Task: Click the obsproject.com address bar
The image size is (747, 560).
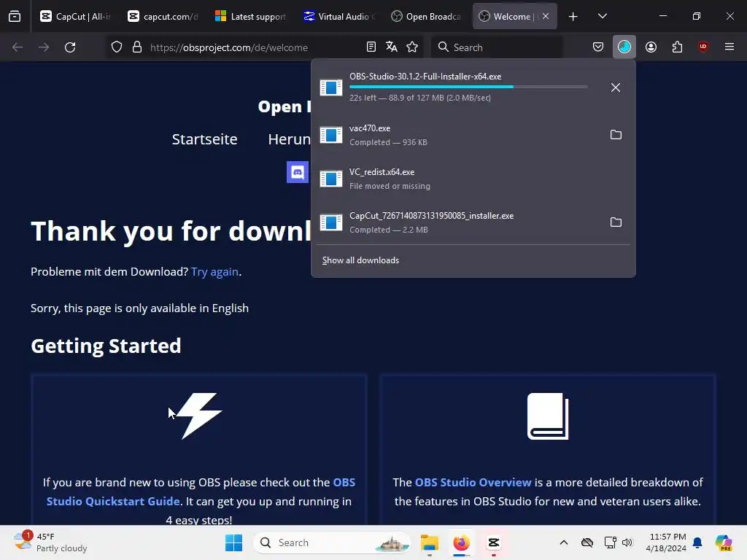Action: point(228,47)
